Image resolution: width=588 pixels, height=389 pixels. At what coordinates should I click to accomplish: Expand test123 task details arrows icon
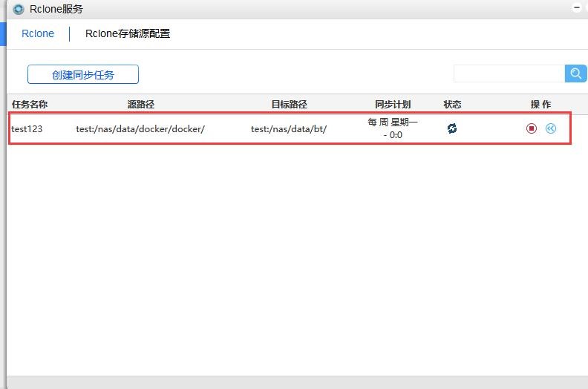[550, 128]
